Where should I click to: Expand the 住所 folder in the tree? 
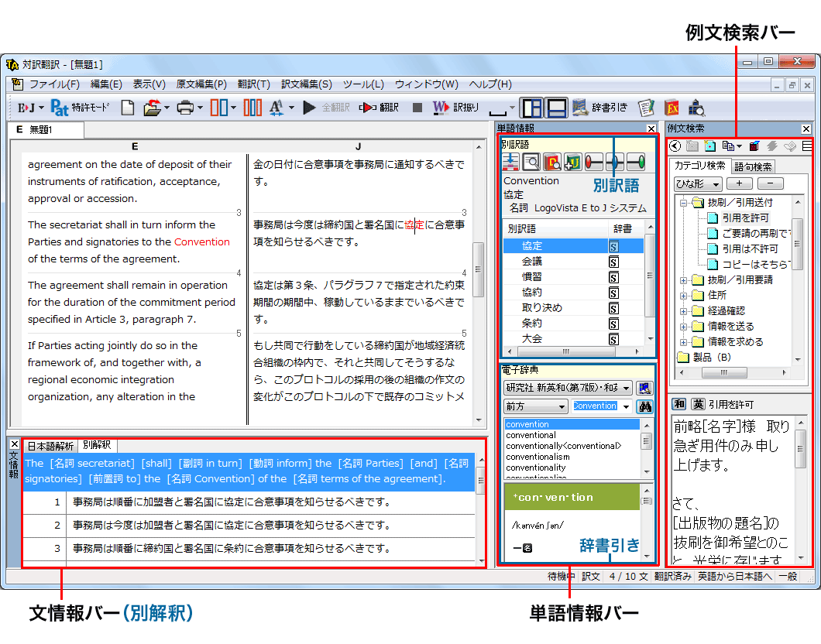(x=684, y=295)
